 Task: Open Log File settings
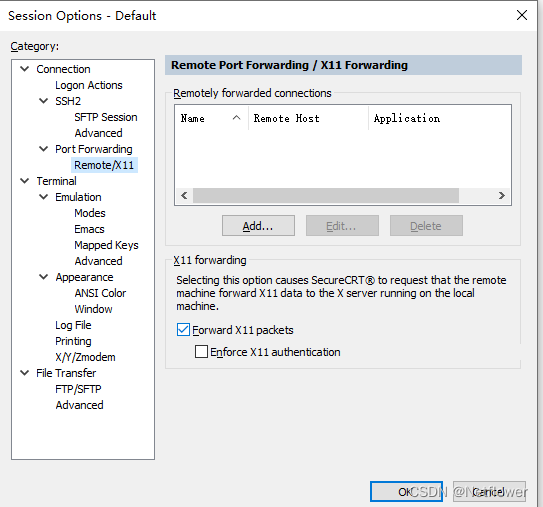(73, 325)
